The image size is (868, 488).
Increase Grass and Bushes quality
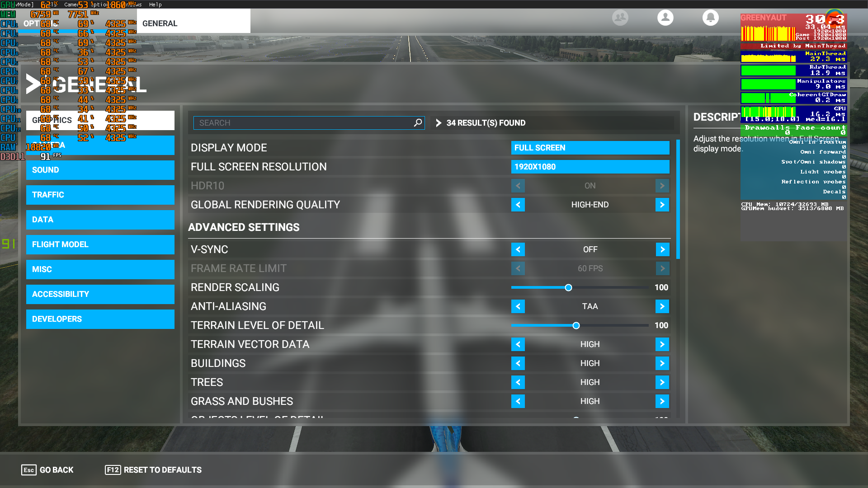662,401
